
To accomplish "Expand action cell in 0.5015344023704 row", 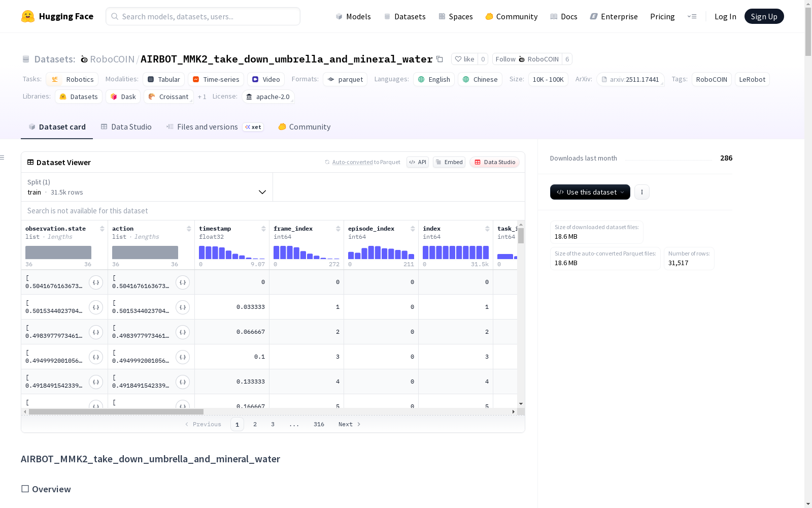I will pyautogui.click(x=183, y=307).
